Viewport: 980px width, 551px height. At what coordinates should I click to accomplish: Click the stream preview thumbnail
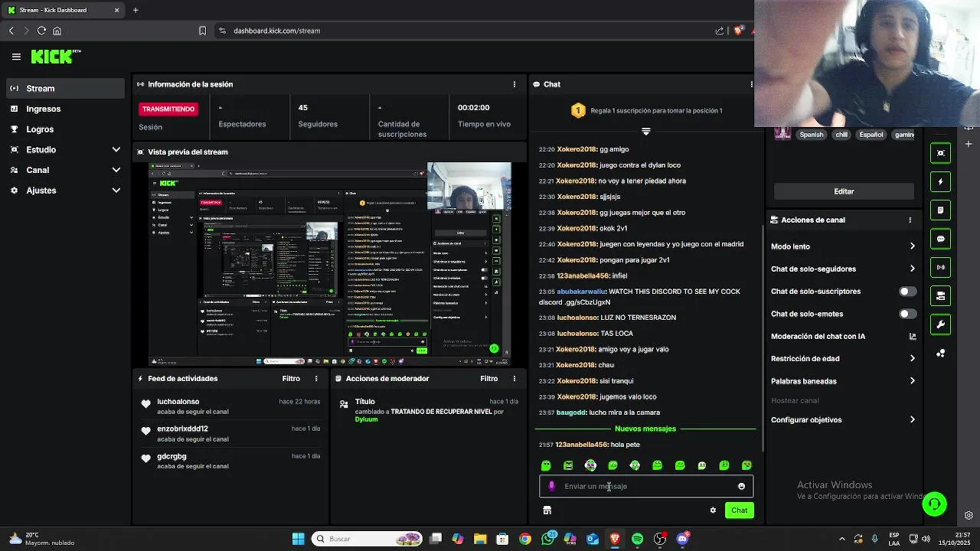(x=330, y=263)
